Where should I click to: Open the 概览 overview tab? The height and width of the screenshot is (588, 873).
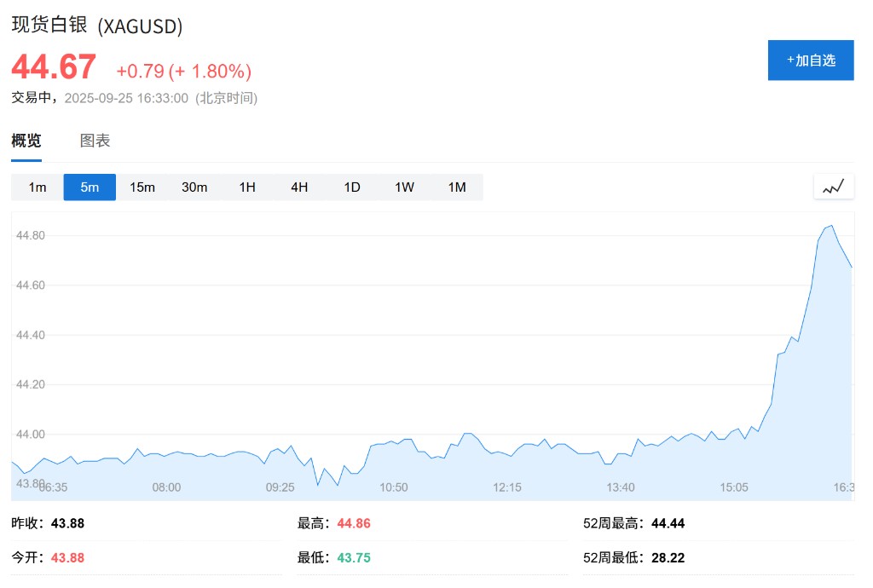pos(26,141)
